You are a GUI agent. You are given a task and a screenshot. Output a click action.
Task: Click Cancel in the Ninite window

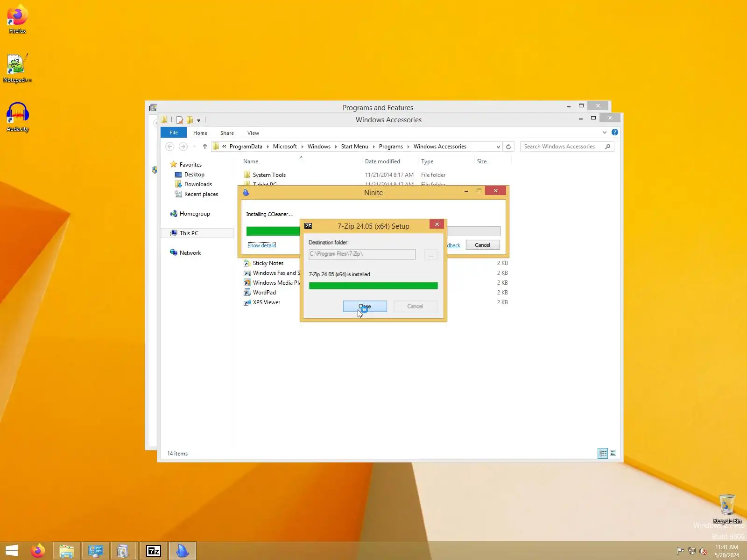(x=482, y=245)
